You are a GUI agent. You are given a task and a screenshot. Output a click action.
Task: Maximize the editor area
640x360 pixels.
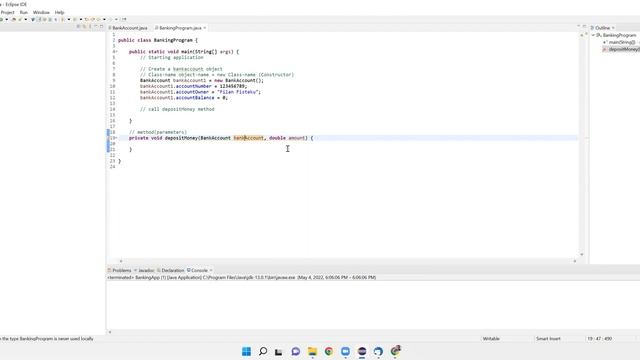[x=584, y=26]
